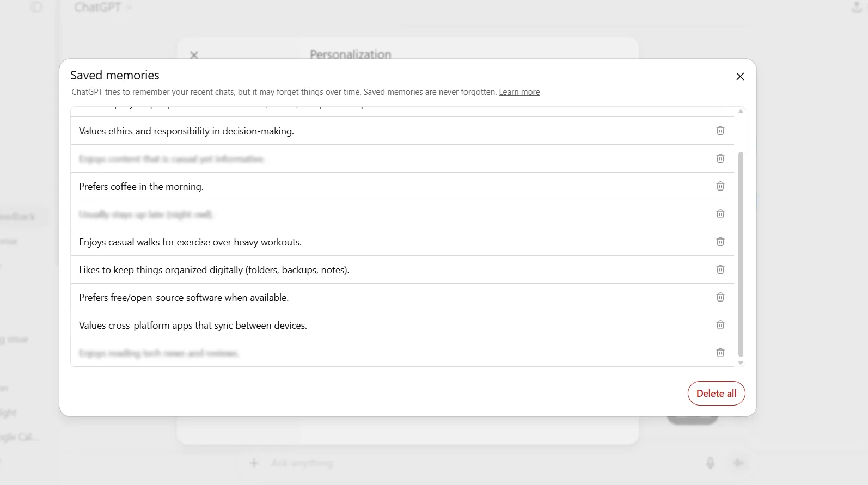Delete the 'Values cross-platform apps' memory
The width and height of the screenshot is (868, 485).
point(720,325)
